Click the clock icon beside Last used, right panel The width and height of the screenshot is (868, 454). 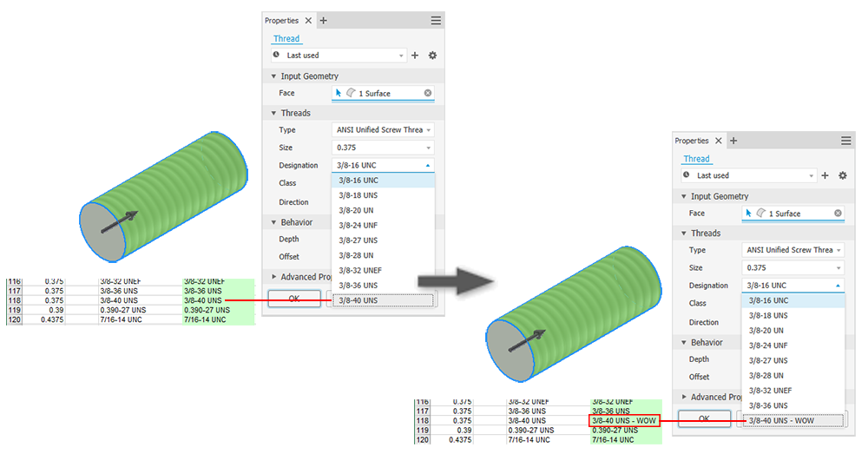click(687, 175)
